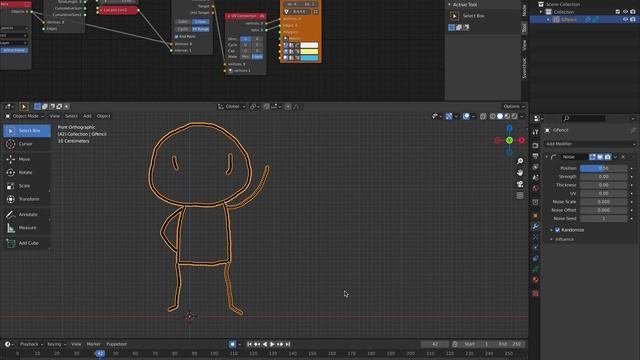Adjust the Thickness value slider
This screenshot has height=360, width=640.
pos(603,185)
